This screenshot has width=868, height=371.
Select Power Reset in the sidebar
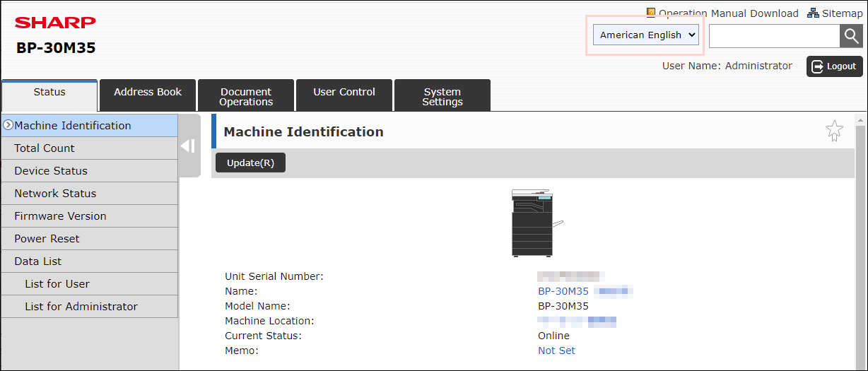[89, 239]
